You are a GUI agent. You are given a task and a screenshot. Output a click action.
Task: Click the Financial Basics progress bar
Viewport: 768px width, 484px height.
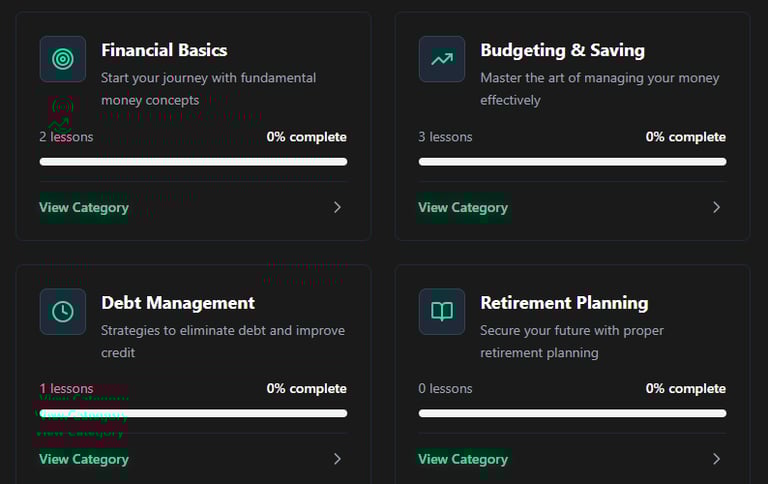pyautogui.click(x=193, y=161)
